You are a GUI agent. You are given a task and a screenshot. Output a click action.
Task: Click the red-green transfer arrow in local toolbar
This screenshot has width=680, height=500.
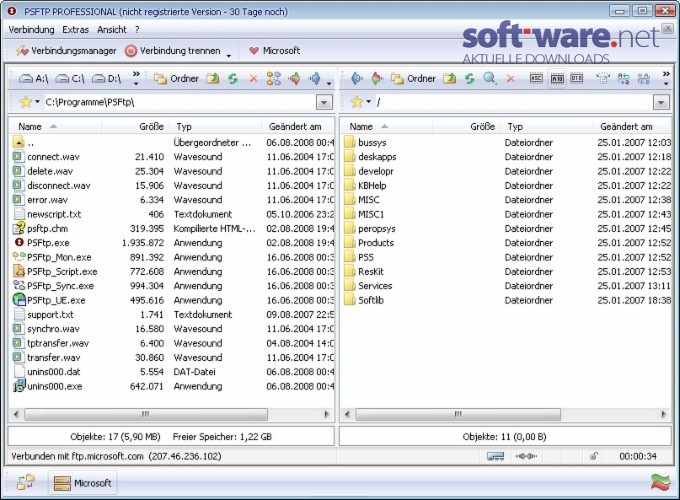click(294, 78)
